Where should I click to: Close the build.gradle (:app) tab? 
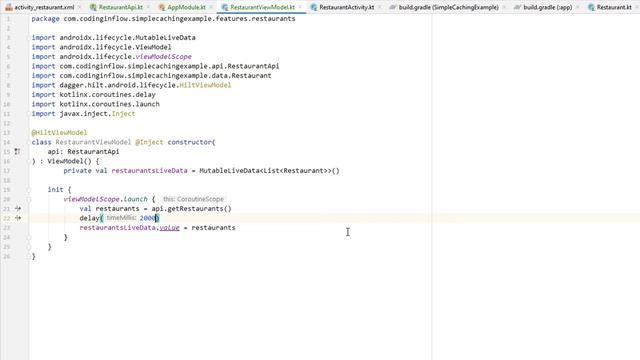click(x=577, y=7)
